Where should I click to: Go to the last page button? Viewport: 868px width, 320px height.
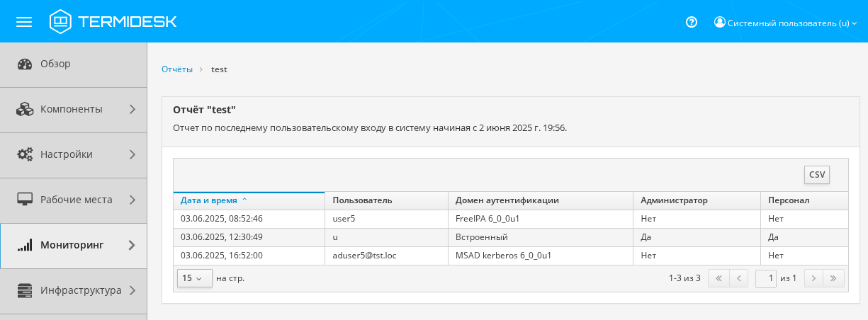(833, 278)
